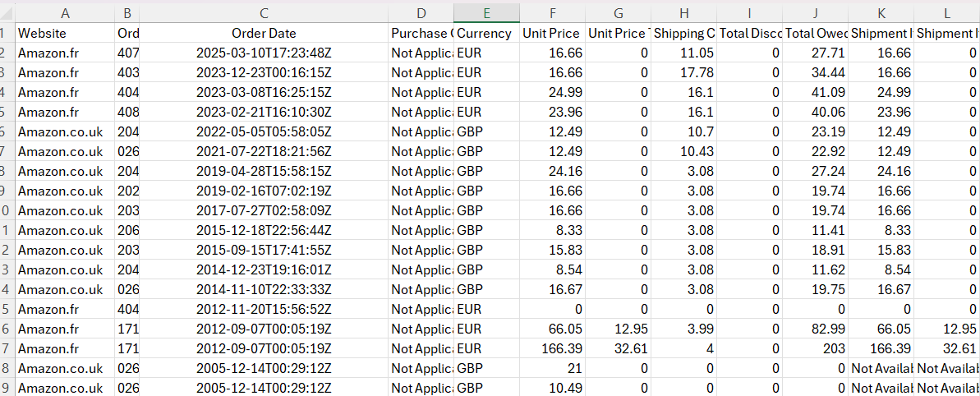The image size is (980, 396).
Task: Click shipping charge value 10.43
Action: click(683, 152)
